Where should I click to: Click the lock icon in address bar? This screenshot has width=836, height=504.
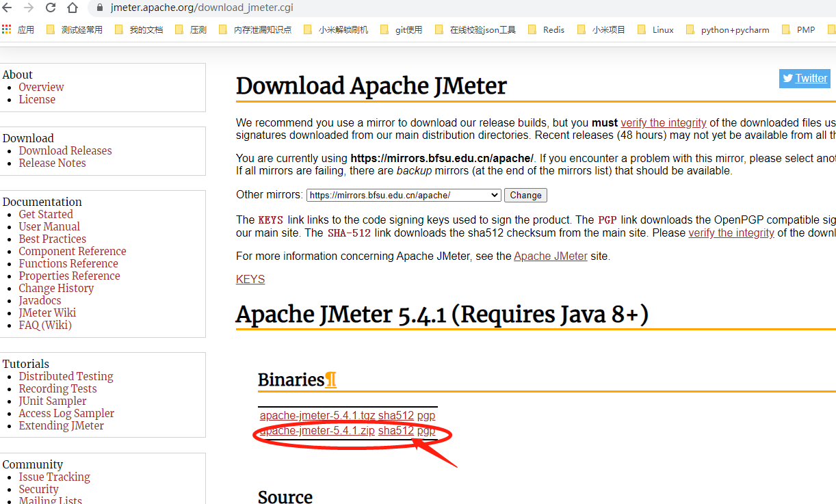99,8
